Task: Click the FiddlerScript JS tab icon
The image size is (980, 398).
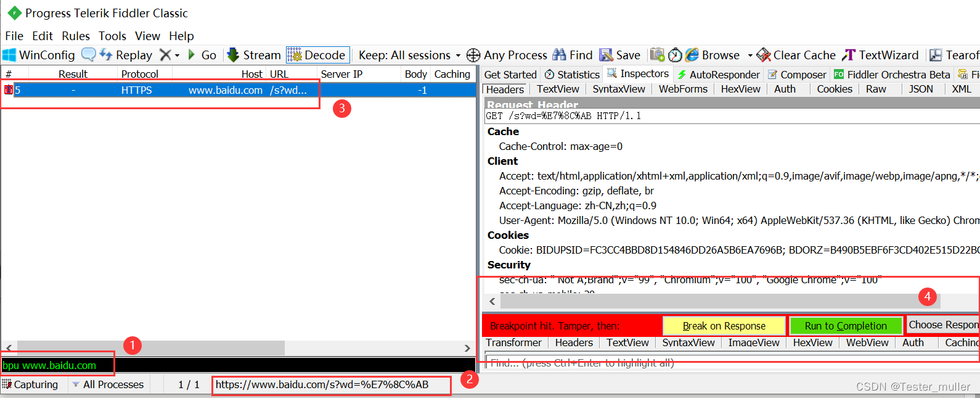Action: pos(963,74)
